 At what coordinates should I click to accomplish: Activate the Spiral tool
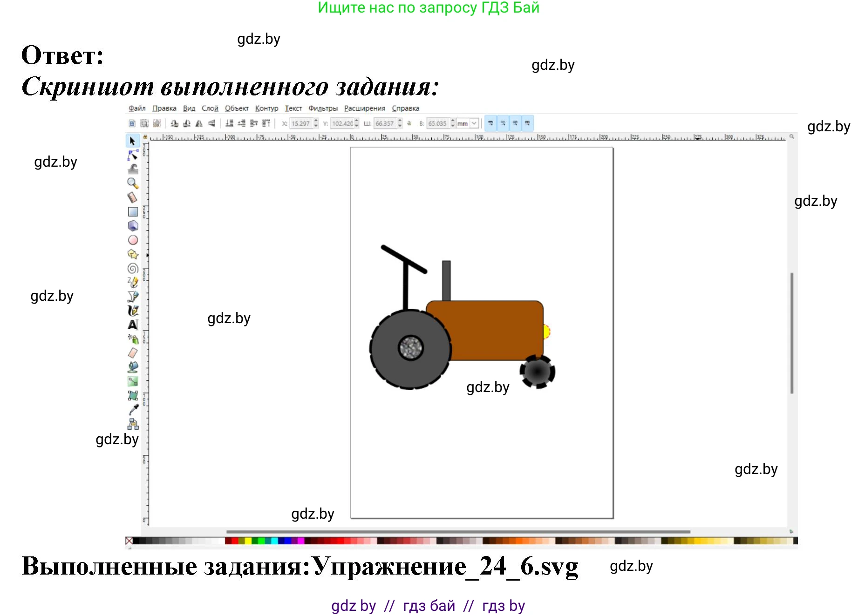click(x=133, y=269)
